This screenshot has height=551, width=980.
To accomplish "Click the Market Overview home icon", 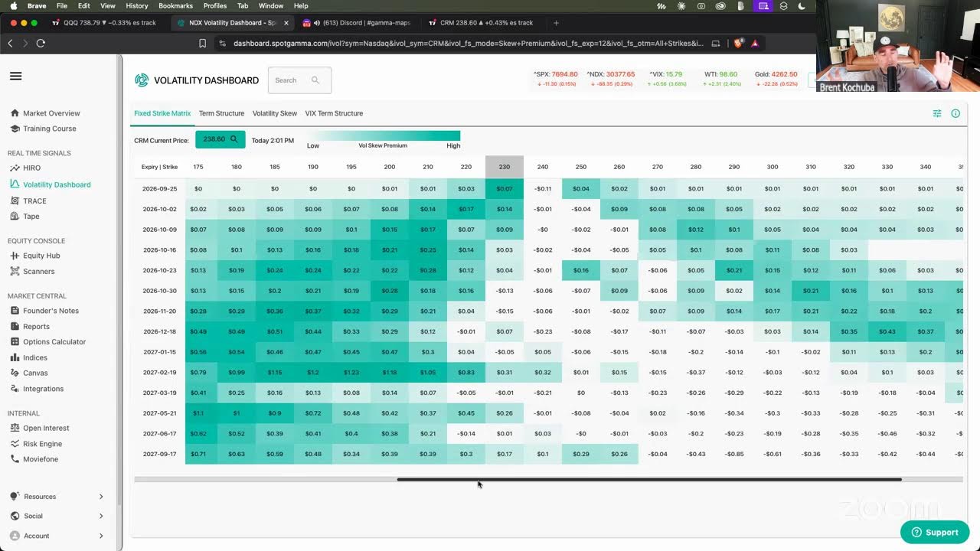I will coord(15,113).
